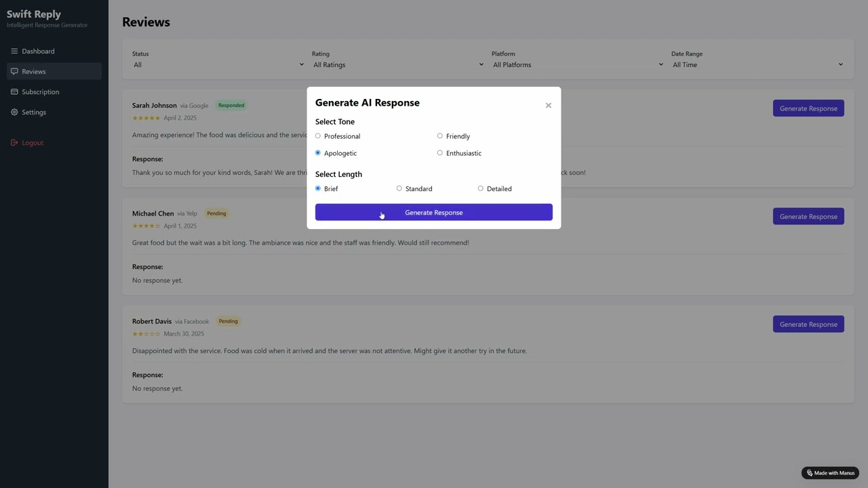This screenshot has height=488, width=868.
Task: Log out via the Logout link
Action: [54, 142]
